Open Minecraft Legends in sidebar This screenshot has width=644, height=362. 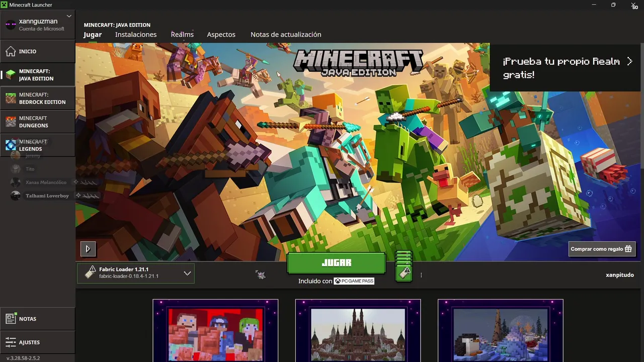(x=37, y=145)
